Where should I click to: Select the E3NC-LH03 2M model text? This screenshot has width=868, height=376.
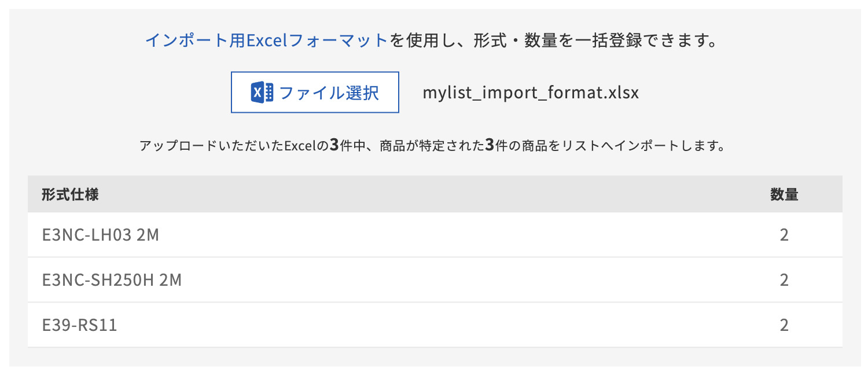(100, 235)
